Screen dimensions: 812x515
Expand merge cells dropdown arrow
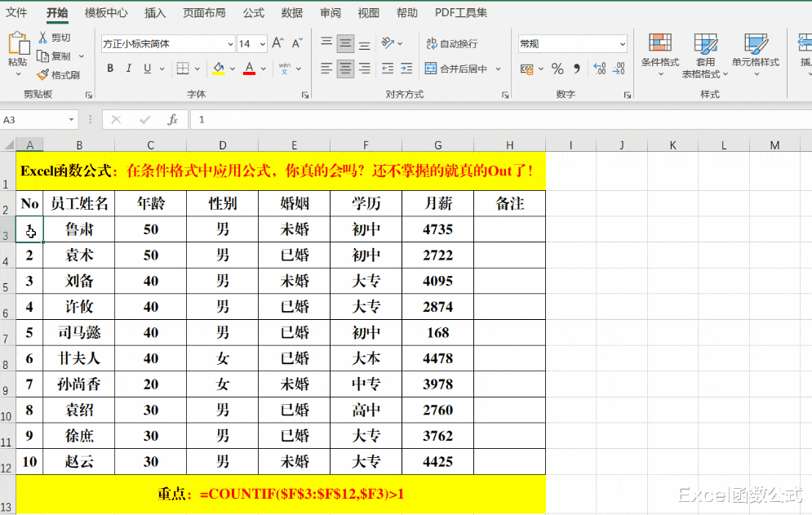498,69
